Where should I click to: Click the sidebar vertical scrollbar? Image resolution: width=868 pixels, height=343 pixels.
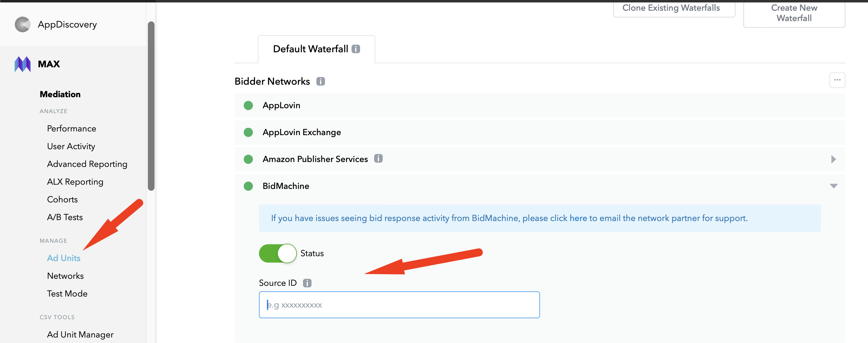[x=151, y=106]
